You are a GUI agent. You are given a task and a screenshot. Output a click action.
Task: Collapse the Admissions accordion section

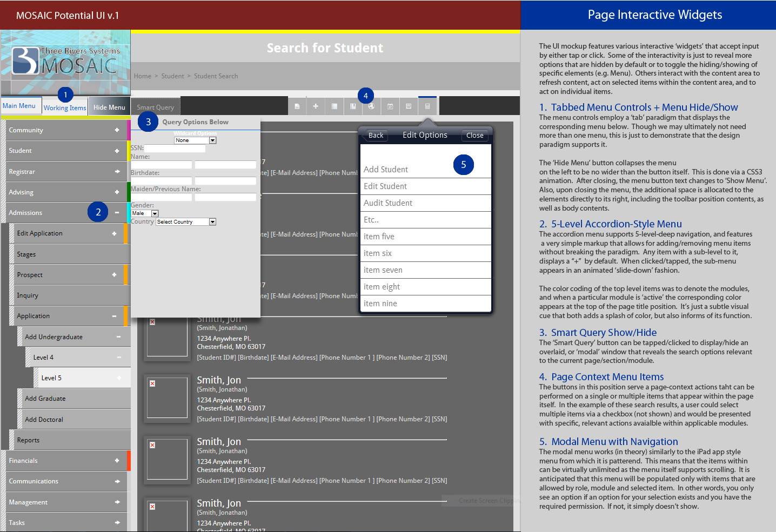pos(117,213)
